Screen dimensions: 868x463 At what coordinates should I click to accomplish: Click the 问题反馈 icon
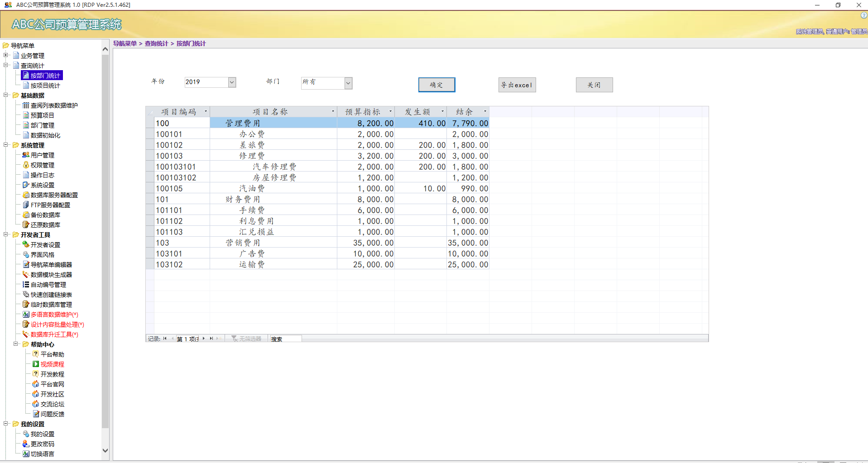pyautogui.click(x=36, y=414)
